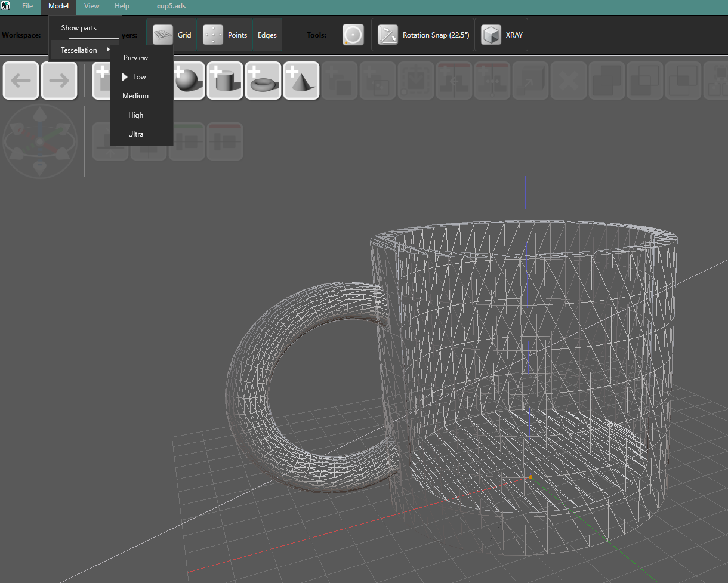Viewport: 728px width, 583px height.
Task: Click the Show parts menu entry
Action: pos(78,27)
